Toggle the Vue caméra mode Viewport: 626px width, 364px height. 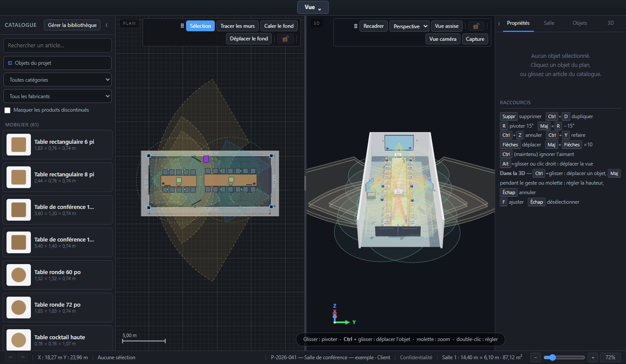[x=443, y=39]
